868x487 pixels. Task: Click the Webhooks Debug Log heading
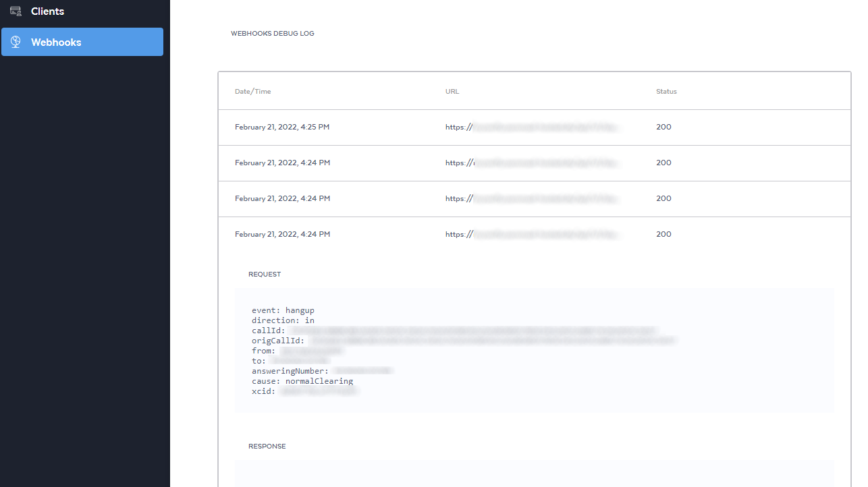click(273, 33)
